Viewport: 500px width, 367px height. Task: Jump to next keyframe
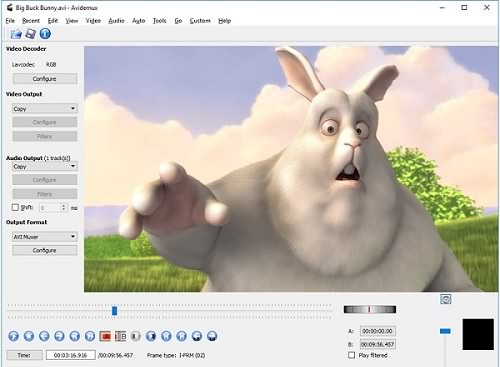(90, 336)
